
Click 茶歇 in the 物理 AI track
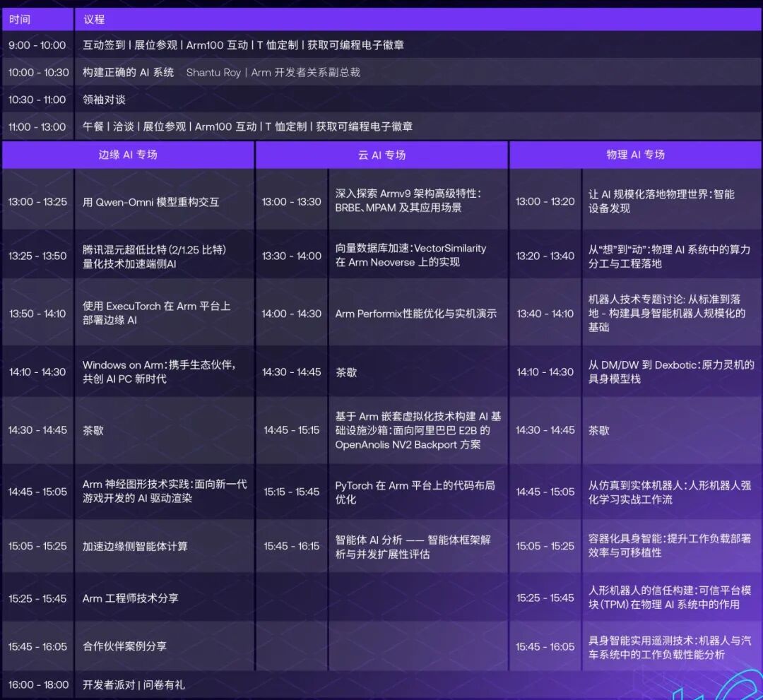(598, 430)
